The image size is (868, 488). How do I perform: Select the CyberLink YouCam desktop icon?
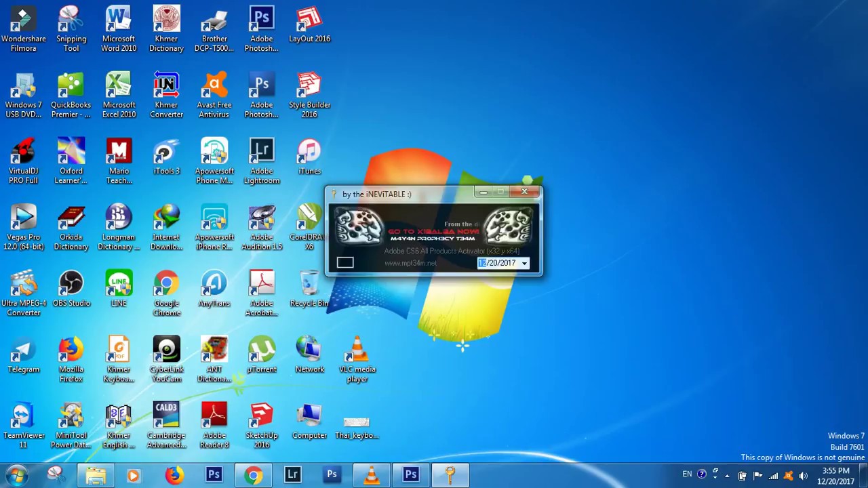(x=166, y=360)
